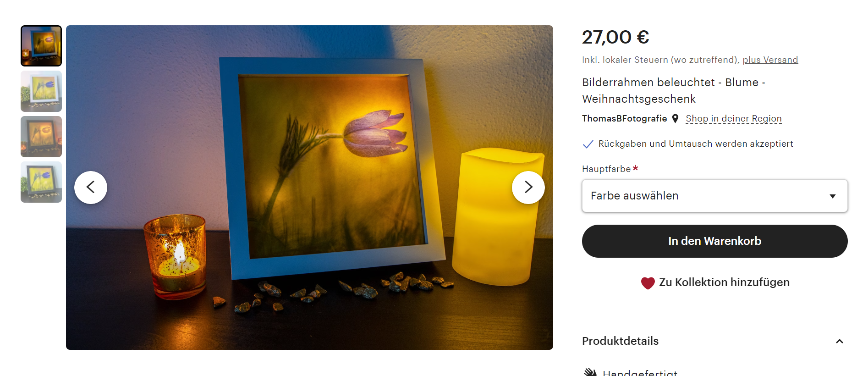
Task: Select the first thumbnail with candle scene
Action: [x=41, y=46]
